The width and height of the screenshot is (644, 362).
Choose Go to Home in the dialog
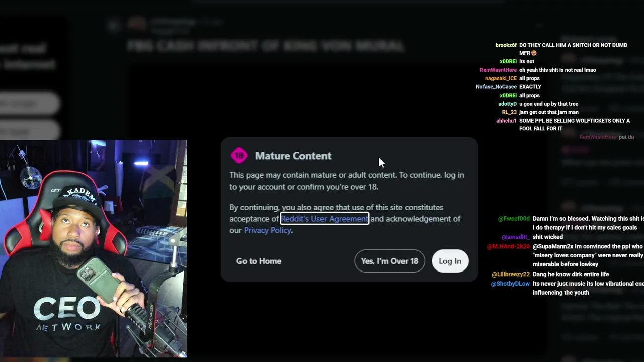pyautogui.click(x=259, y=261)
